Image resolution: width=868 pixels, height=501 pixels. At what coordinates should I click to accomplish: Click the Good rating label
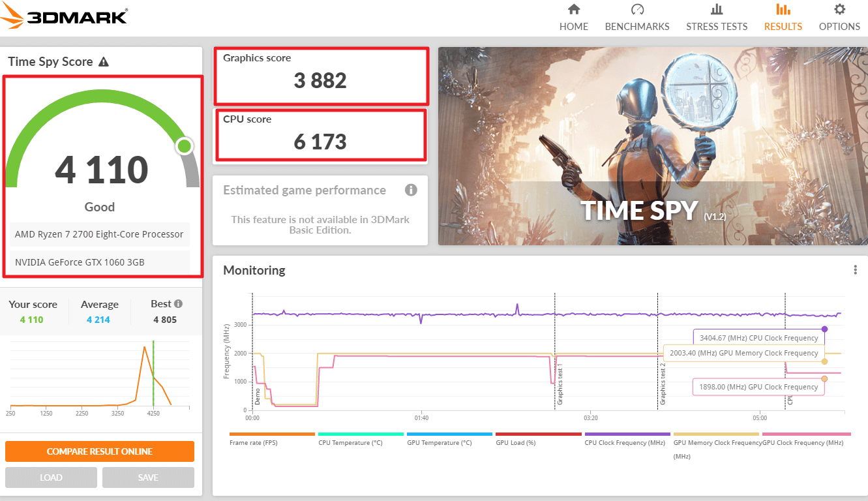[x=100, y=207]
